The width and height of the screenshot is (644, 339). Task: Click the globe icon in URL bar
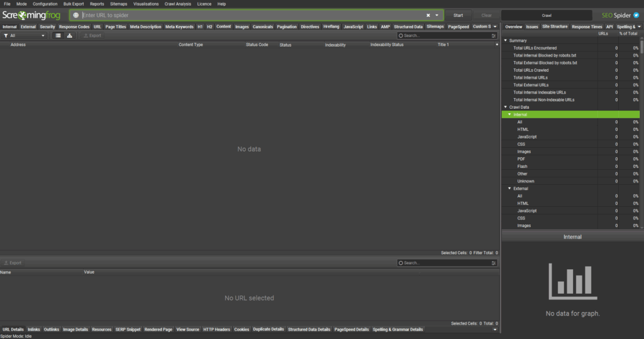click(x=76, y=15)
